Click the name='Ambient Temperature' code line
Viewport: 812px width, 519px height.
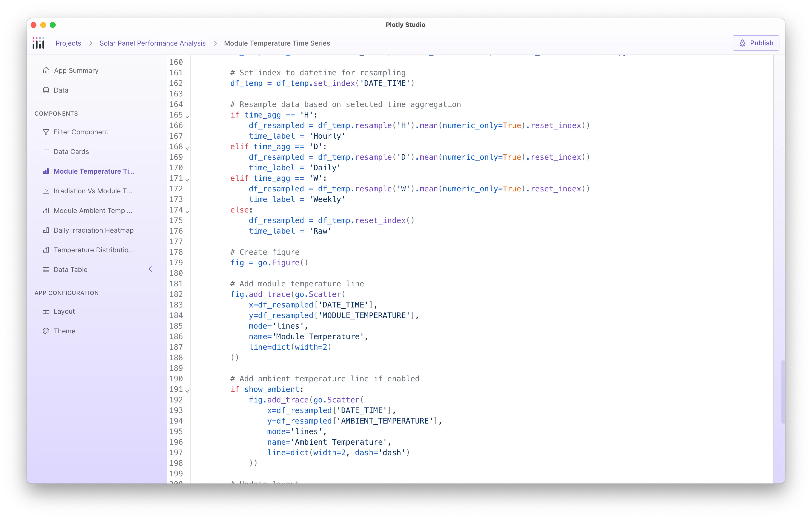(329, 442)
